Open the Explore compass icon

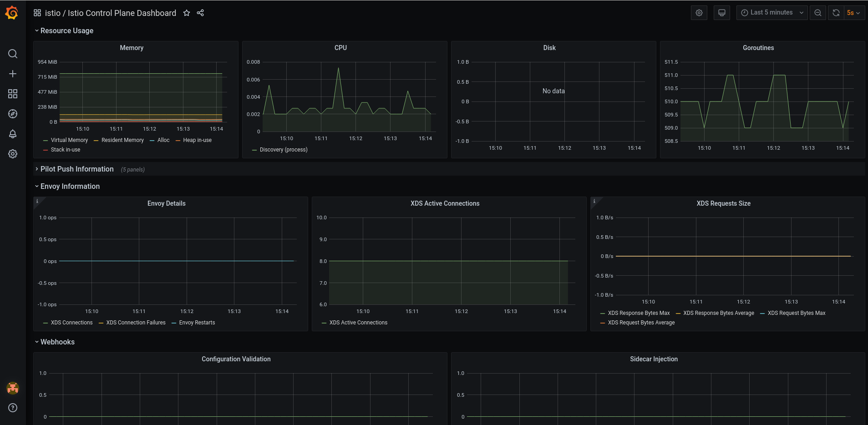pyautogui.click(x=13, y=114)
